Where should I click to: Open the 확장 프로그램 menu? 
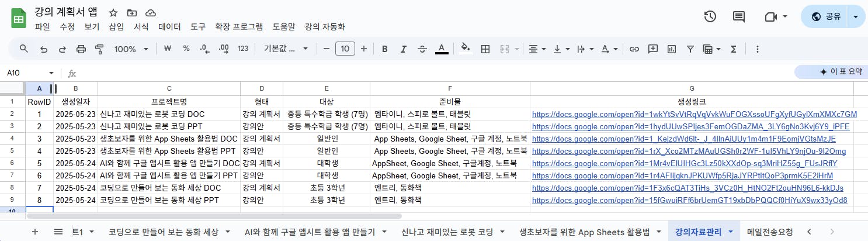pos(239,26)
